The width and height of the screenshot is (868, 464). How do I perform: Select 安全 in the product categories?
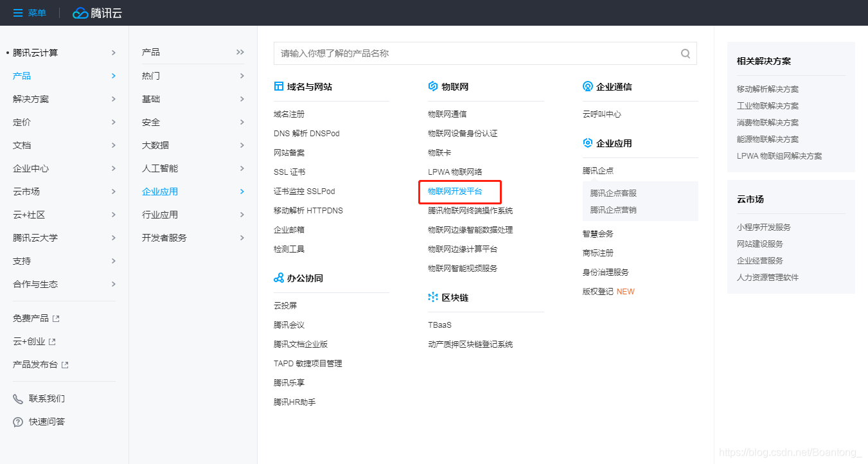151,122
